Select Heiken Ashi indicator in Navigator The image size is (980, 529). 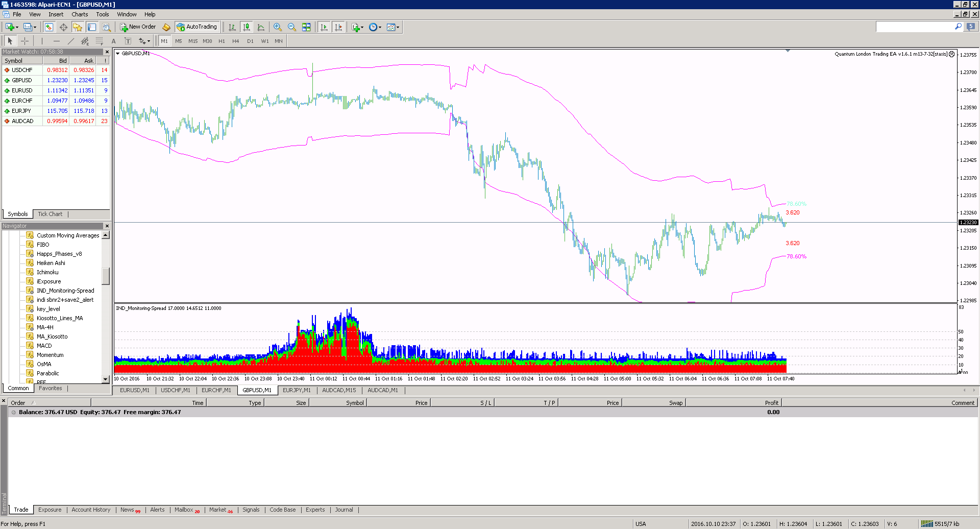51,263
